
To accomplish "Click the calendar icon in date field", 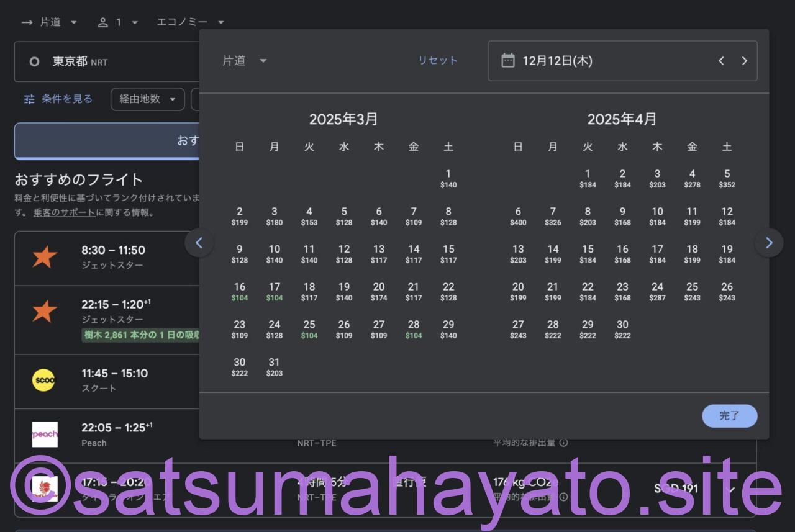I will (508, 60).
